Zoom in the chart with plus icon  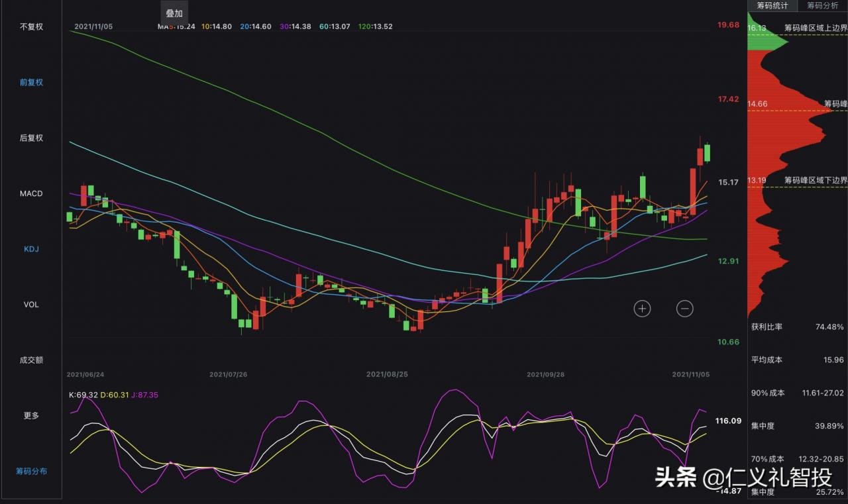point(642,308)
